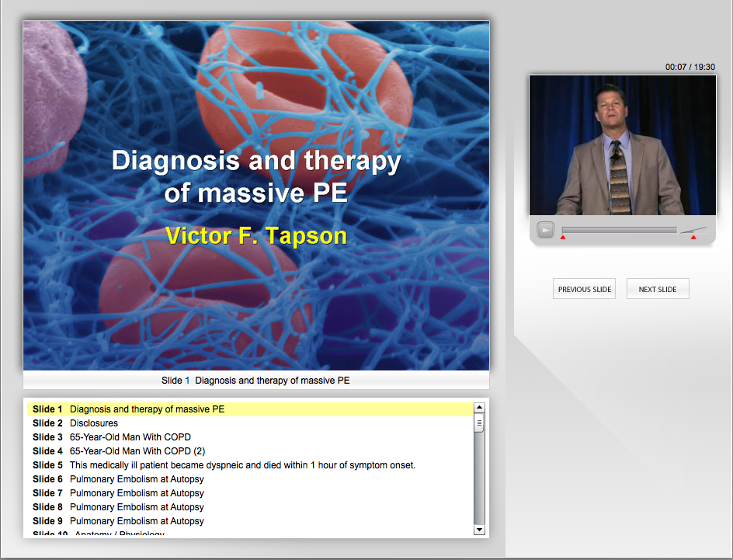Go to the previous slide

[584, 289]
